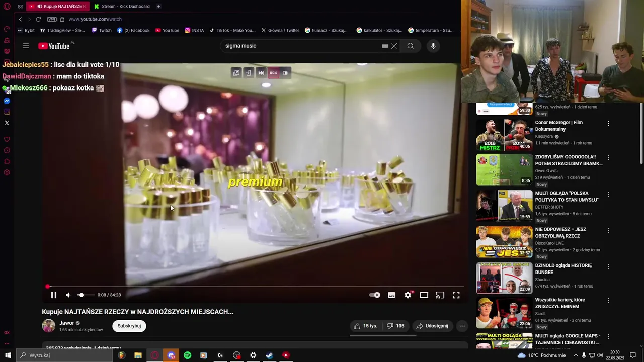Open Windows Start menu

coord(8,355)
